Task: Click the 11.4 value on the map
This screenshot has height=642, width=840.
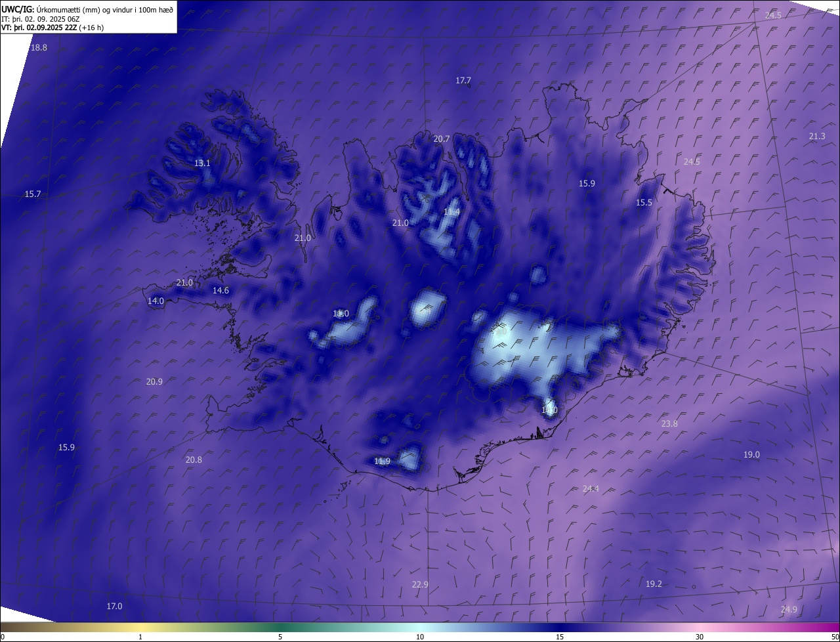Action: pos(451,211)
